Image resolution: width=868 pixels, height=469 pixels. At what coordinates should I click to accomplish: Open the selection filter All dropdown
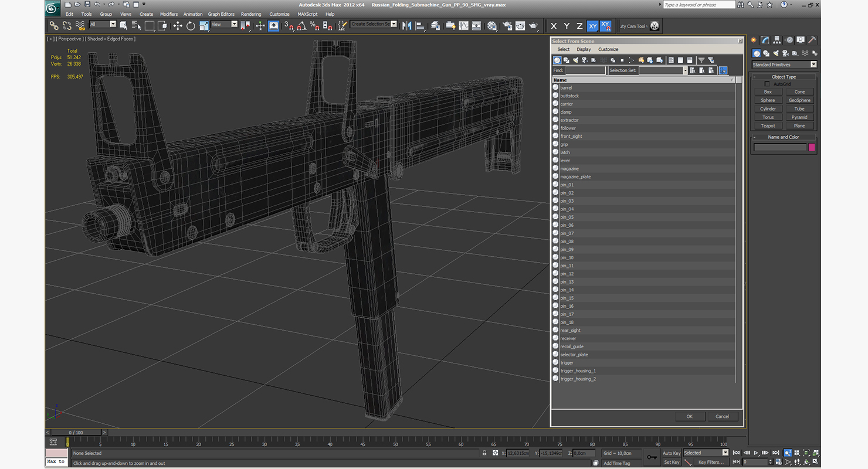(x=103, y=24)
